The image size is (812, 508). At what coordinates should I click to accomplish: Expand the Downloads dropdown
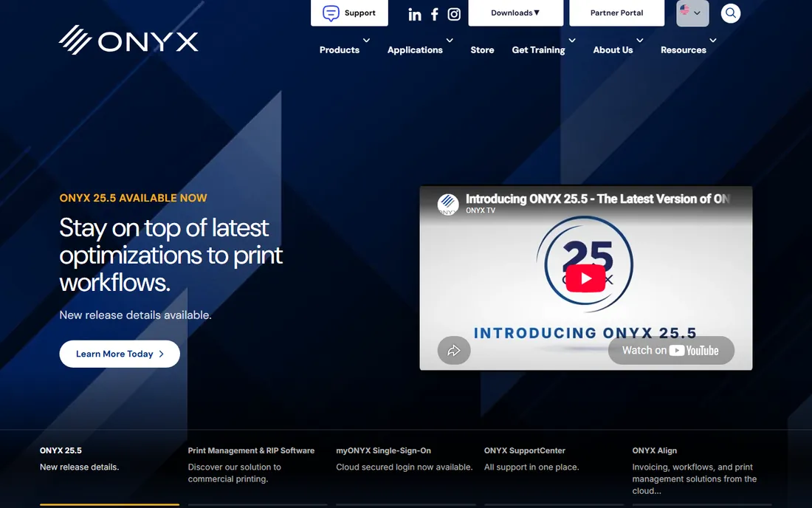(x=516, y=13)
